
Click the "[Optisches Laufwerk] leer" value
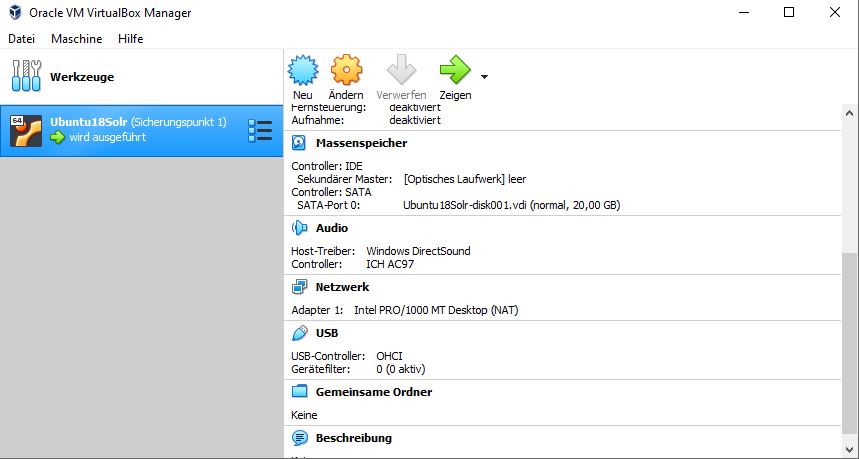point(465,179)
